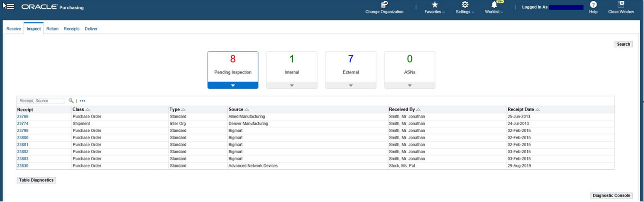Open the Favorites star icon
Screen dimensions: 644x202
click(435, 5)
